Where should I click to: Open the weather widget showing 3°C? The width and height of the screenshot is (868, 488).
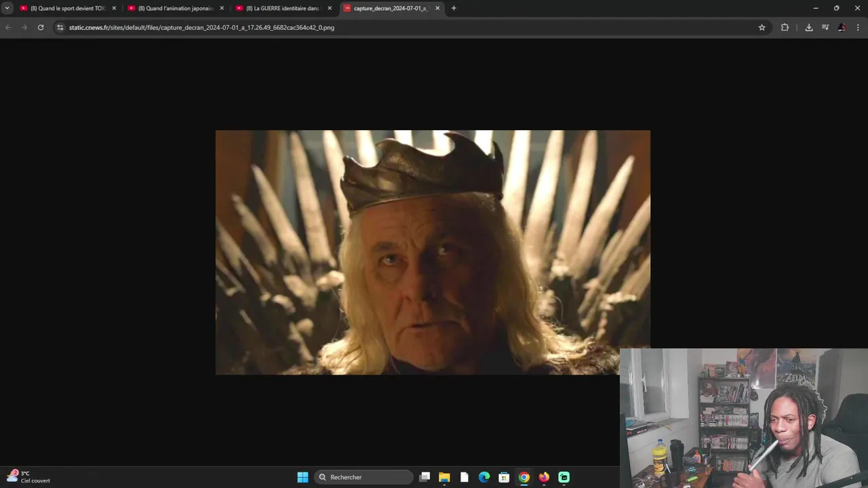(x=28, y=477)
